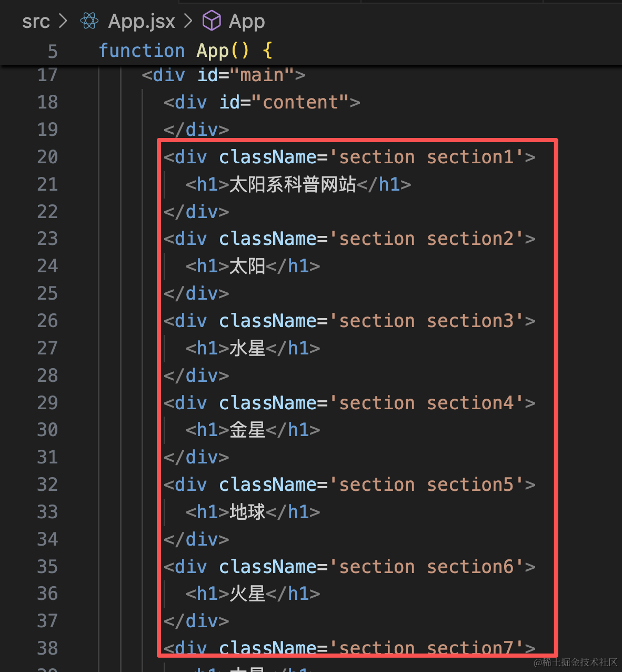Viewport: 622px width, 672px height.
Task: Click the React icon beside App.jsx breadcrumb
Action: (89, 21)
